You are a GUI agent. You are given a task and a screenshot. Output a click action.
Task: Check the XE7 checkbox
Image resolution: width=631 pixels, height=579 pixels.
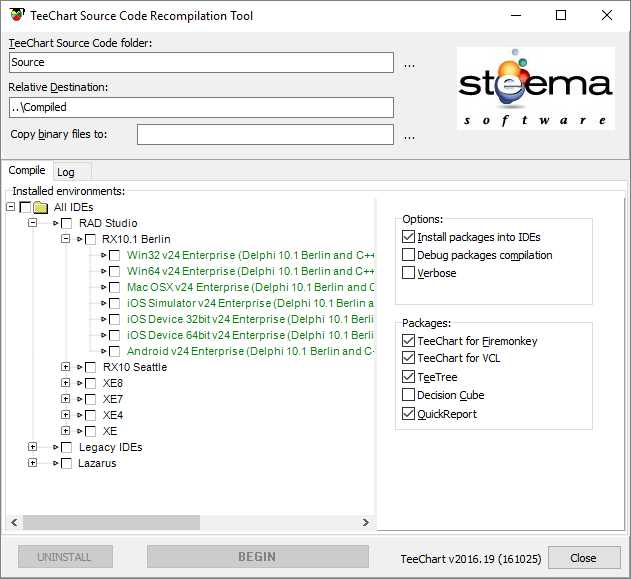click(91, 399)
